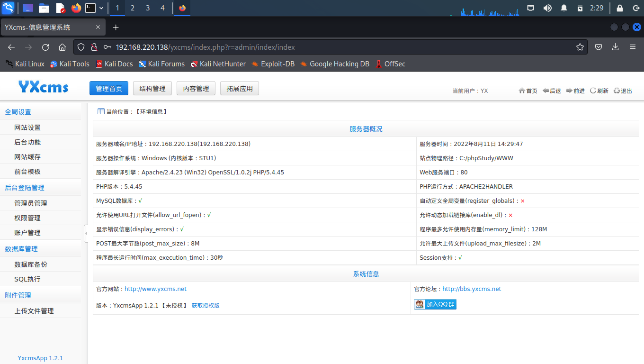Open the terminal emulator icon

click(x=90, y=8)
